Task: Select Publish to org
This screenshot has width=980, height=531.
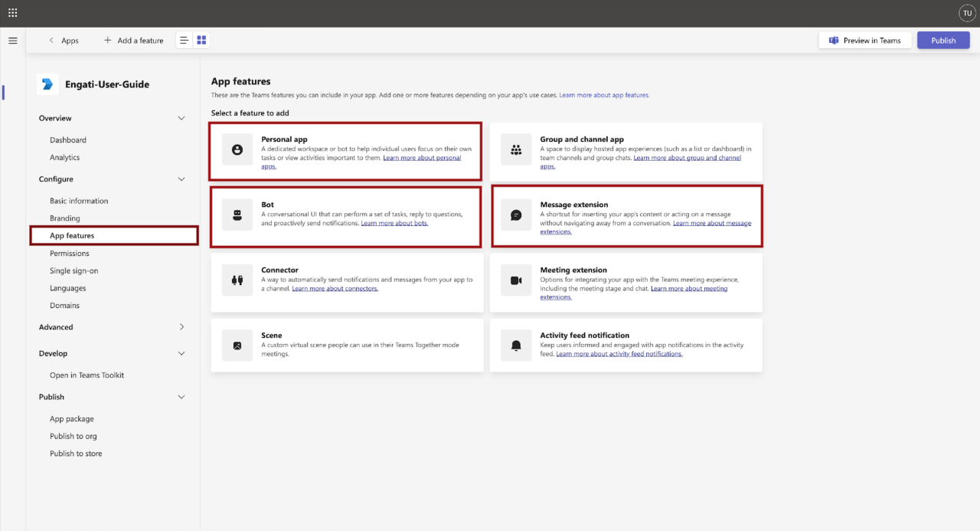Action: pos(73,436)
